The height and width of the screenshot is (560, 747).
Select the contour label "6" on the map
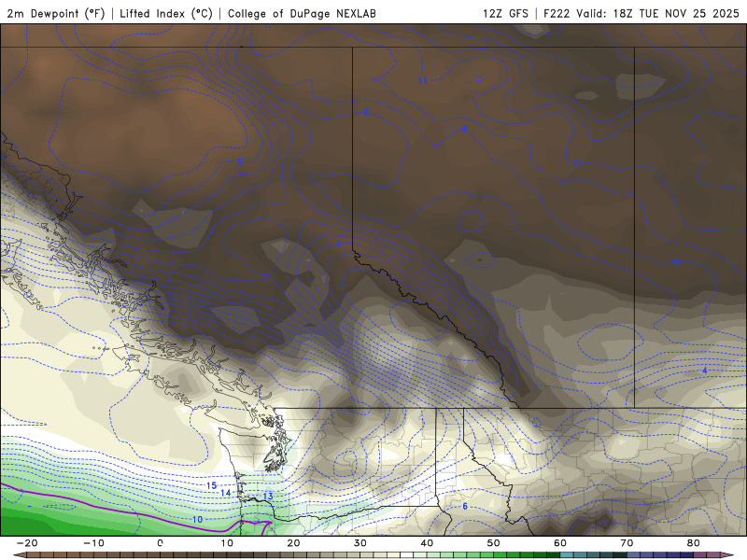click(x=465, y=506)
